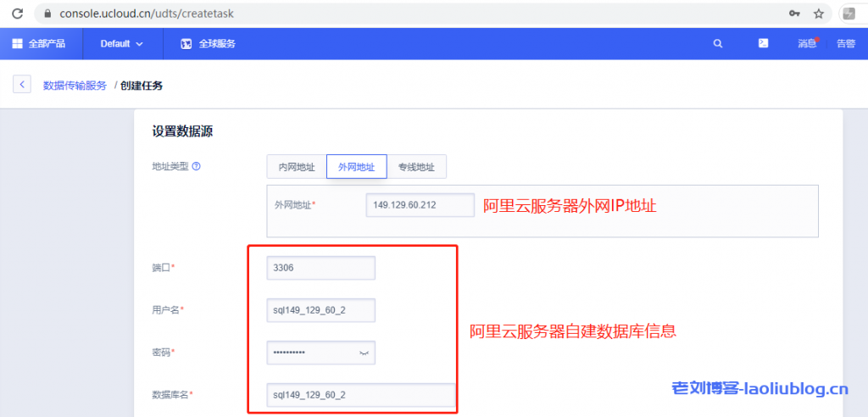Viewport: 868px width, 417px height.
Task: Select the 内网地址 address type
Action: tap(297, 167)
